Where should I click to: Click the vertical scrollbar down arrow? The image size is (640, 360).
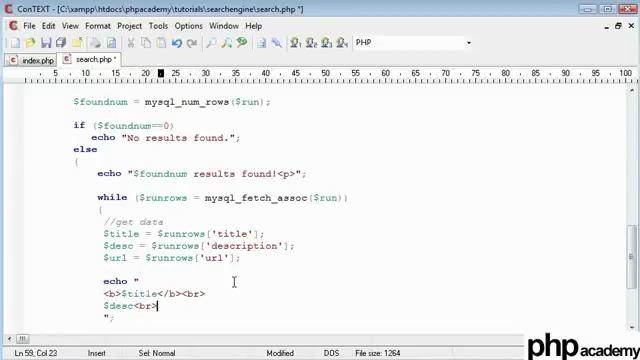pyautogui.click(x=631, y=327)
